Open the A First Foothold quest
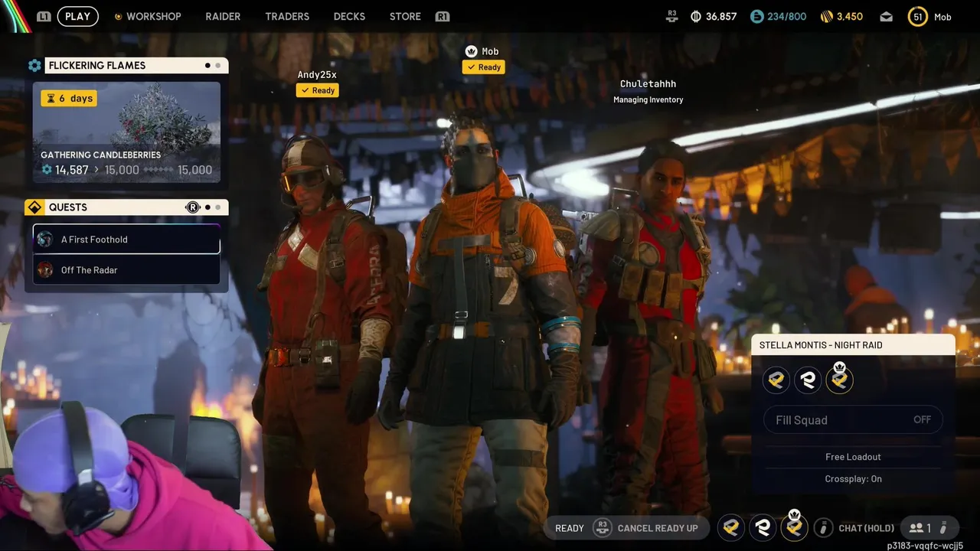This screenshot has width=980, height=551. [126, 240]
